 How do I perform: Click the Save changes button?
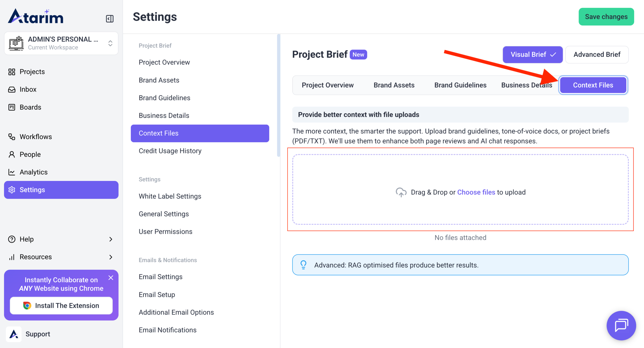click(606, 17)
